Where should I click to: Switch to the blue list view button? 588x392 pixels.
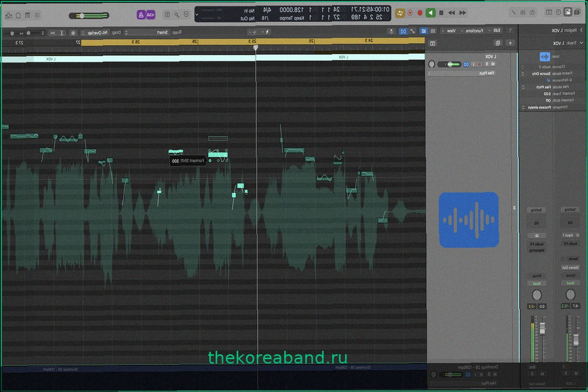tap(423, 30)
